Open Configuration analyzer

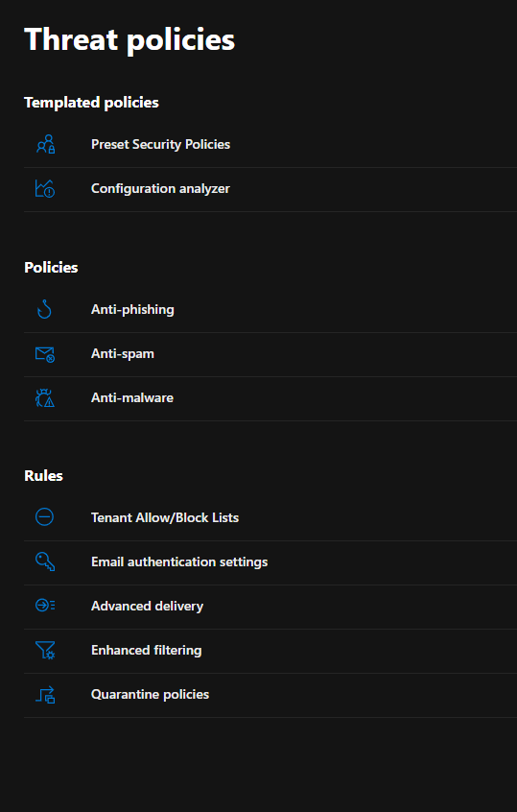[160, 188]
